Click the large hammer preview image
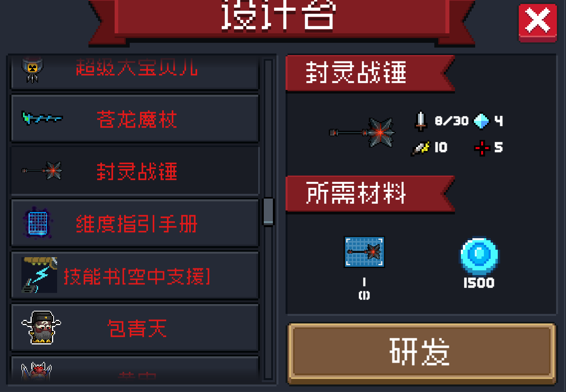 362,132
